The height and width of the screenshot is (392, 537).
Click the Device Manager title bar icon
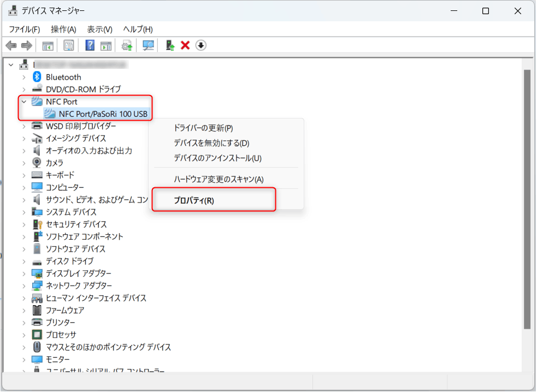[x=13, y=10]
